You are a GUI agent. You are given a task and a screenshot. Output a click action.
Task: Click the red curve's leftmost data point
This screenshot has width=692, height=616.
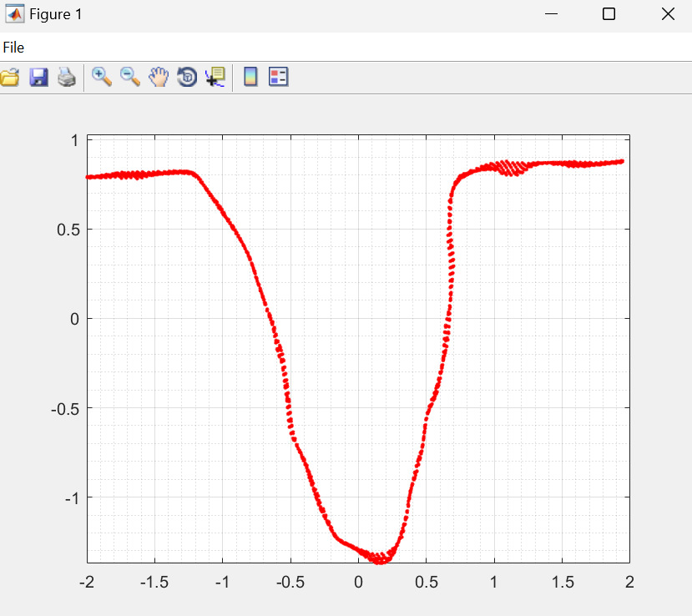(x=88, y=177)
